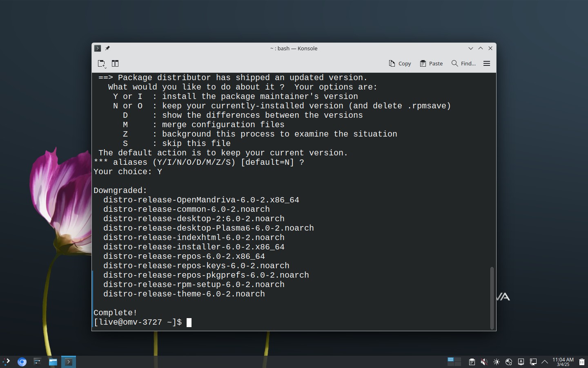Open the clipboard tray applet

coord(472,362)
